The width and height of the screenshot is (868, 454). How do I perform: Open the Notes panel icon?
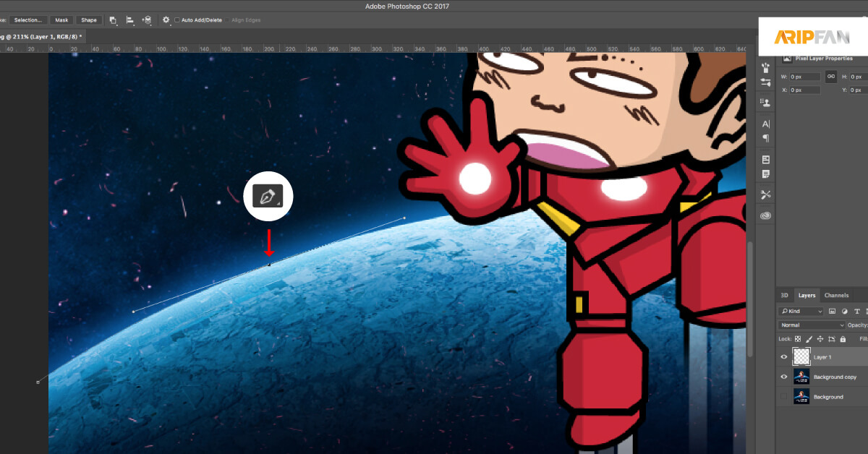766,174
